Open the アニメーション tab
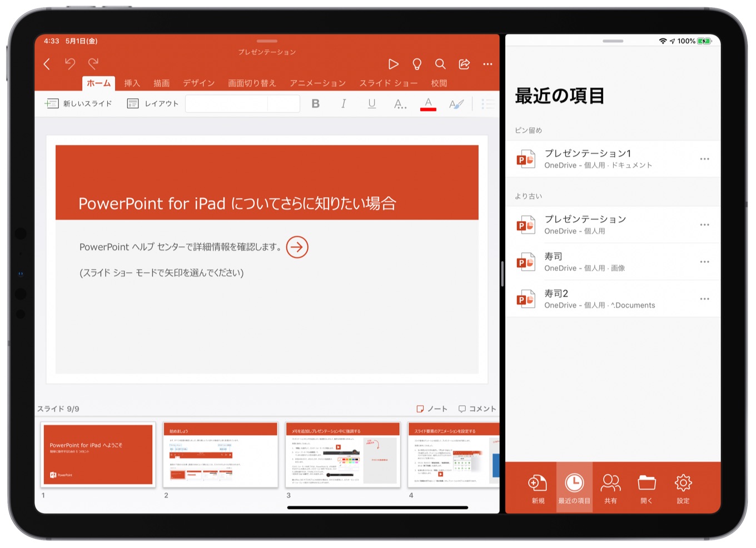Viewport: 756px width, 548px height. click(317, 83)
